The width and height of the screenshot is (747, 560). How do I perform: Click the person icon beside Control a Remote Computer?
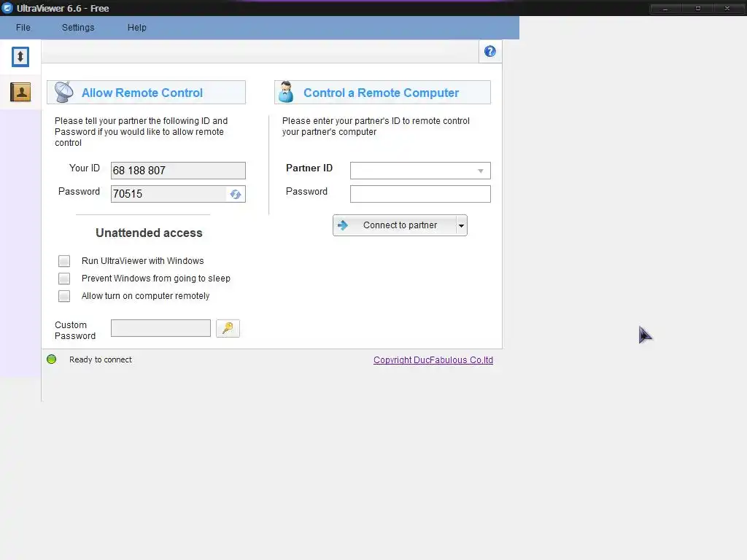coord(286,92)
